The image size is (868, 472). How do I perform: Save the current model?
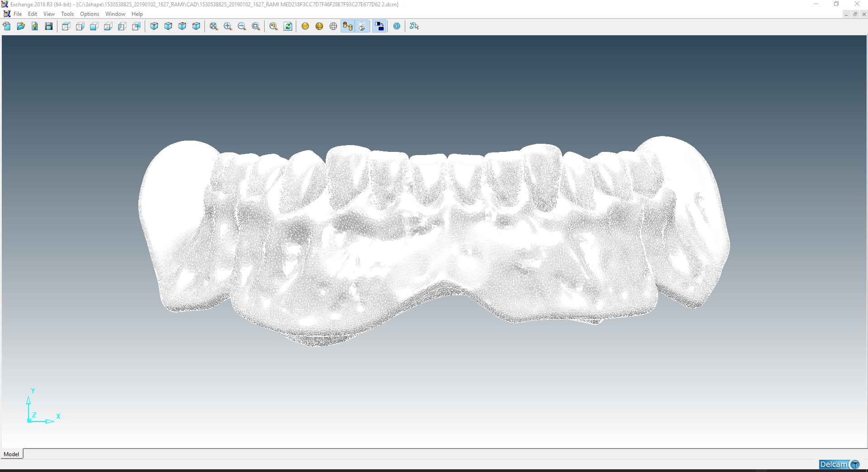tap(48, 26)
